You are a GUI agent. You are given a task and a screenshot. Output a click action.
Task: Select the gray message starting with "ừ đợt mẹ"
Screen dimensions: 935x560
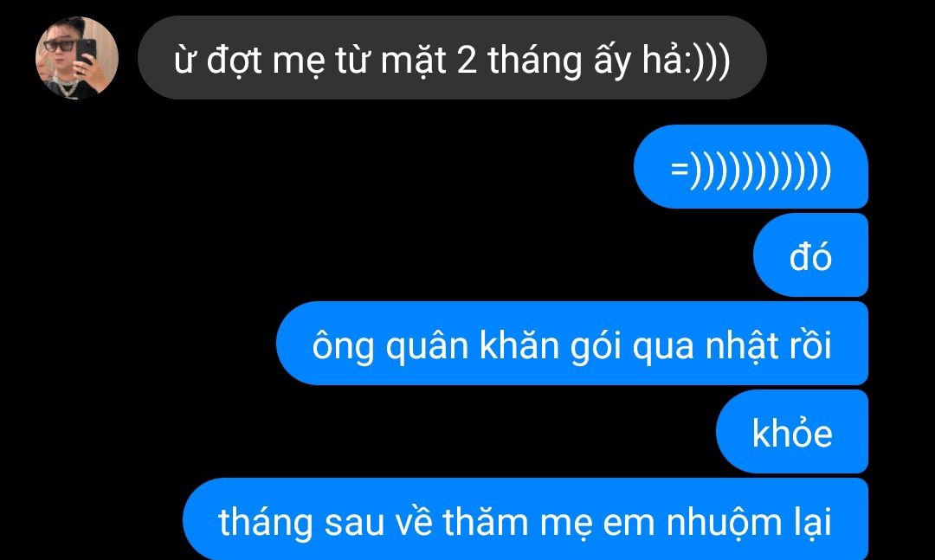[452, 58]
